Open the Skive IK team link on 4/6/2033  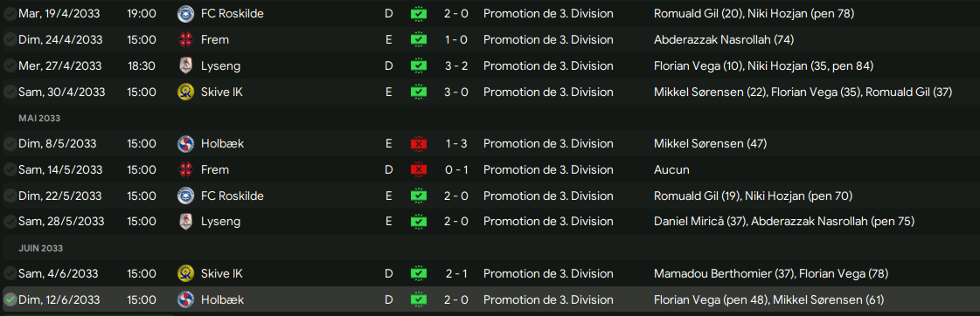(222, 273)
